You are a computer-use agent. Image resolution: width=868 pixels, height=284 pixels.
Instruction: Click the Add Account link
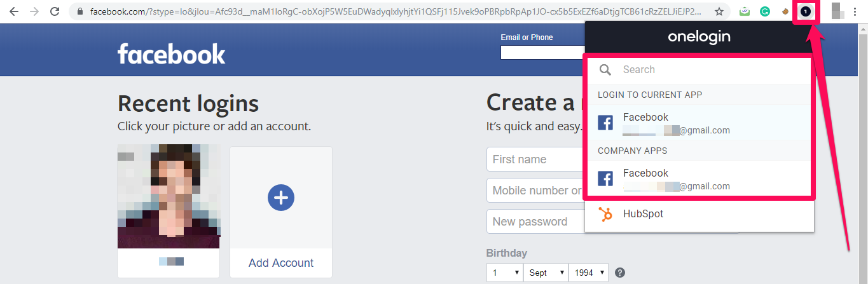point(281,263)
